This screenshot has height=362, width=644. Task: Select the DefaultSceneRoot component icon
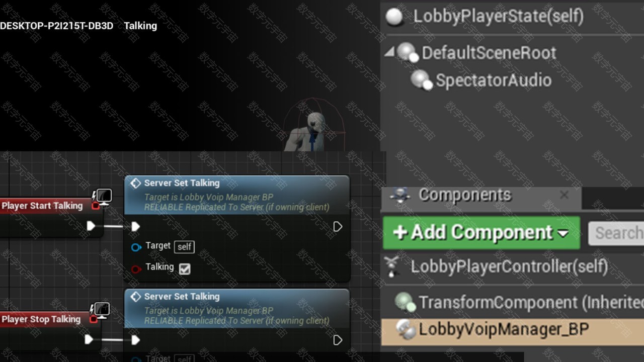408,52
